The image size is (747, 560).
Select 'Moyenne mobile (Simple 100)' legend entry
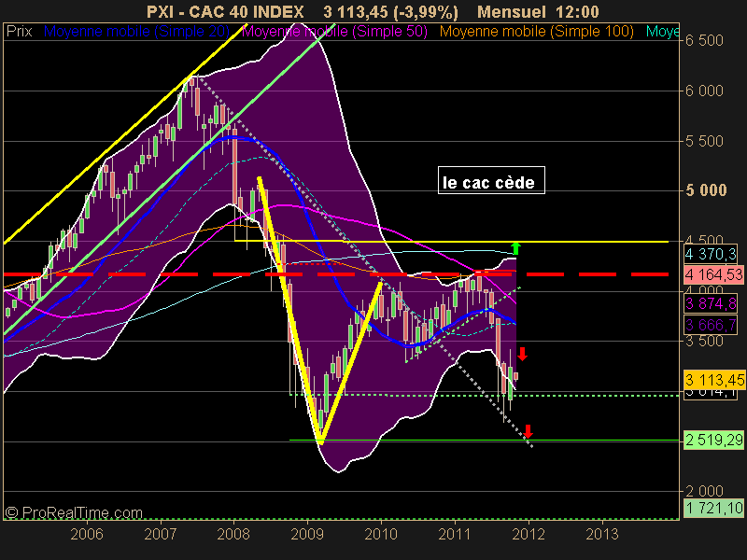point(537,32)
